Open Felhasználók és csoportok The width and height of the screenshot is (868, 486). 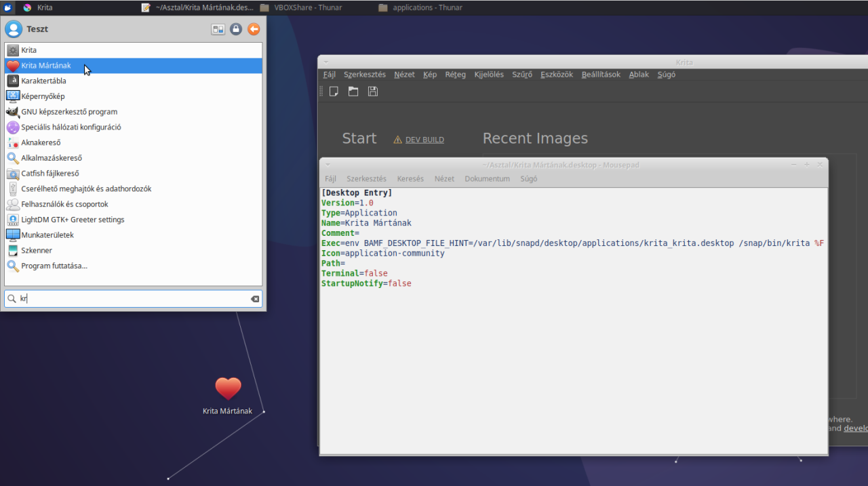(x=134, y=204)
